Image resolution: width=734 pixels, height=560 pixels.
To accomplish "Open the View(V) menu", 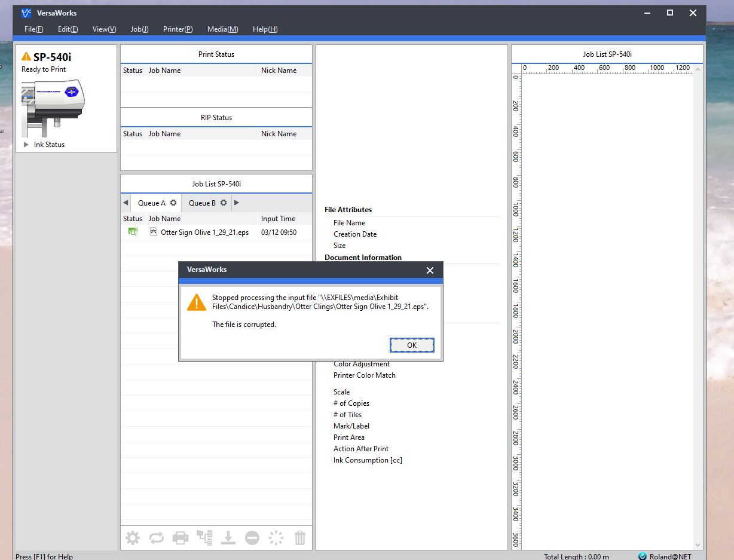I will pos(104,29).
